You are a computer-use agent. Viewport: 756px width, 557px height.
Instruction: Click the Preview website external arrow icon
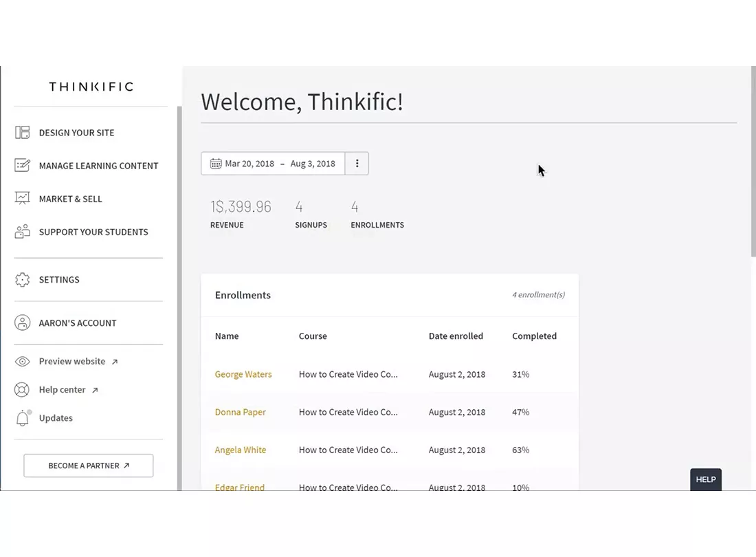point(115,362)
